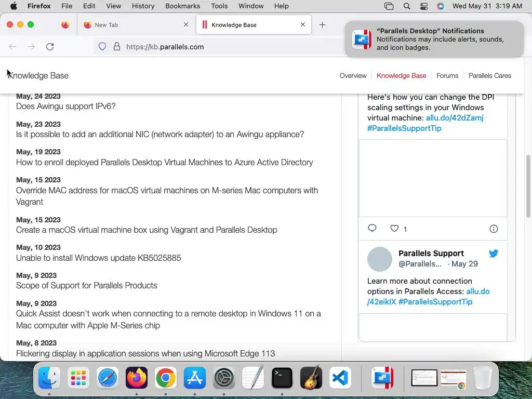Screen dimensions: 532x399
Task: Open additional NIC Awingu appliance article
Action: click(x=160, y=135)
